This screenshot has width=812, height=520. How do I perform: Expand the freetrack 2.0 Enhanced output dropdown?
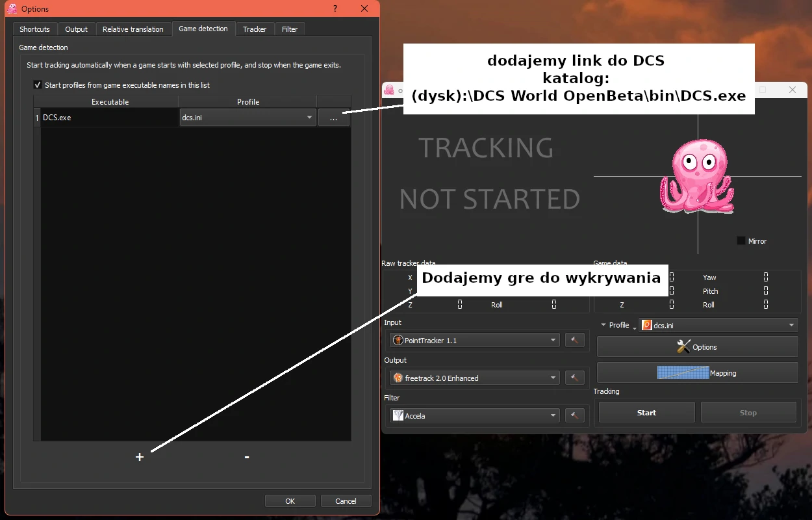(x=474, y=378)
